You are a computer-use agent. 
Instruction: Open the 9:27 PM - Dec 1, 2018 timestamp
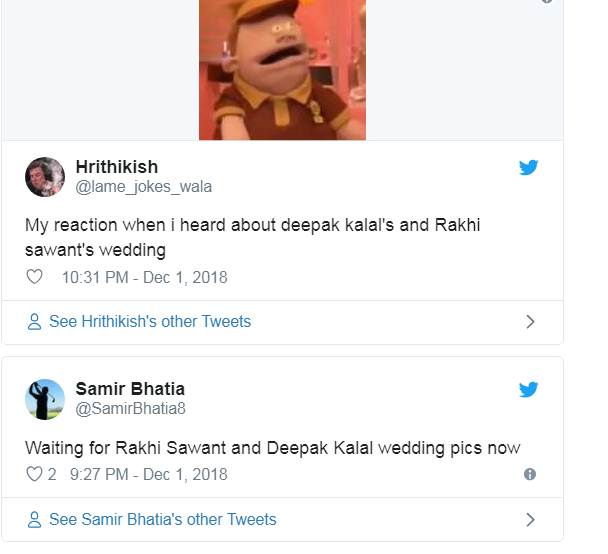pos(148,474)
